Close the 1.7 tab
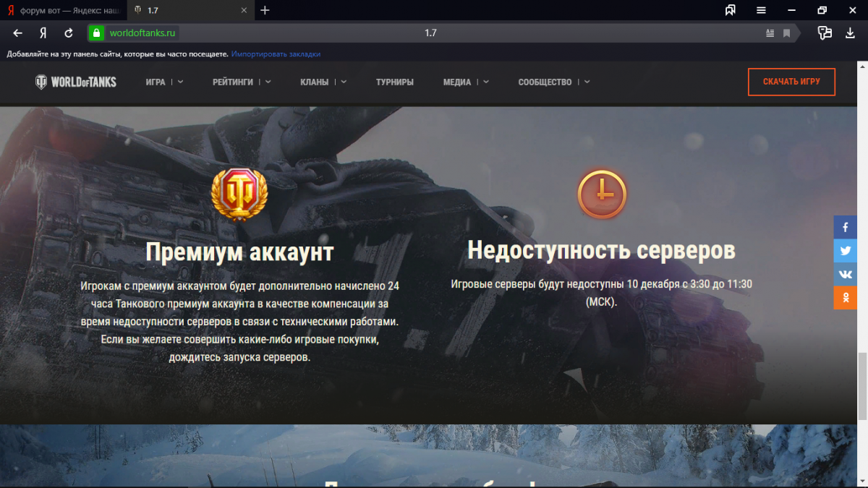This screenshot has height=488, width=868. [244, 10]
